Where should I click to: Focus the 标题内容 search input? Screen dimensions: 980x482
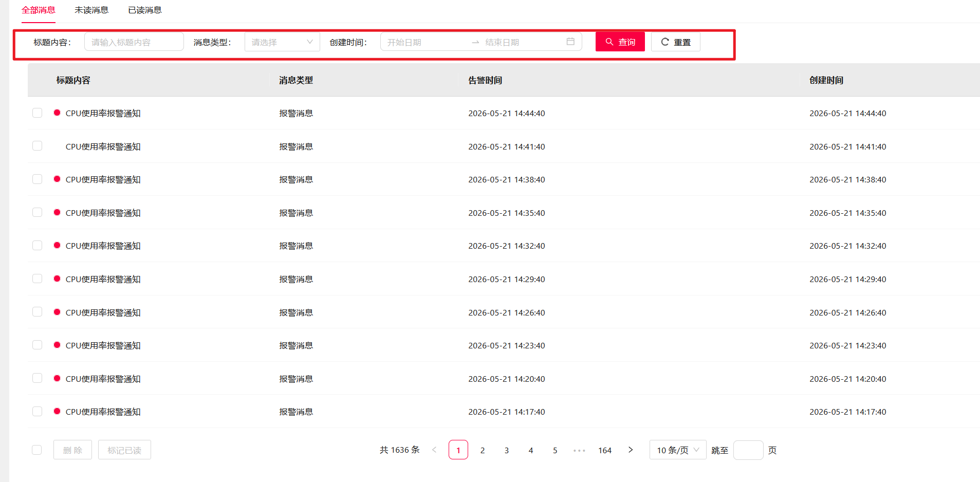click(134, 42)
